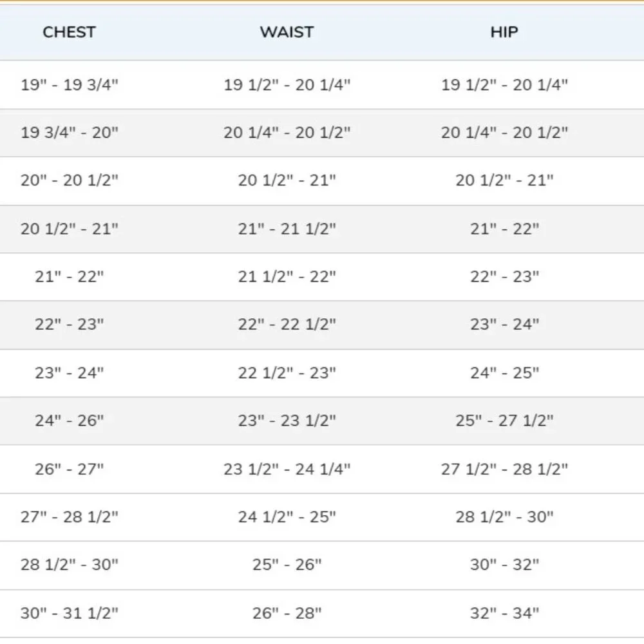Image resolution: width=644 pixels, height=644 pixels.
Task: Select waist cell 26" - 28"
Action: tap(287, 613)
